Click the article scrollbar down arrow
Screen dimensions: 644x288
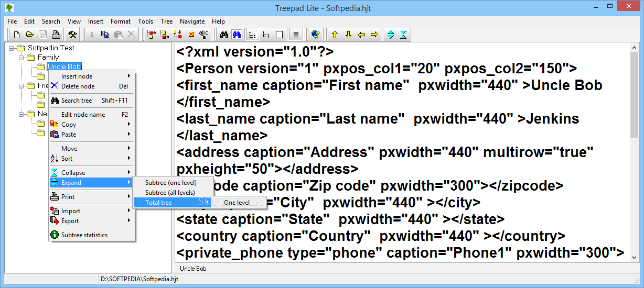634,257
